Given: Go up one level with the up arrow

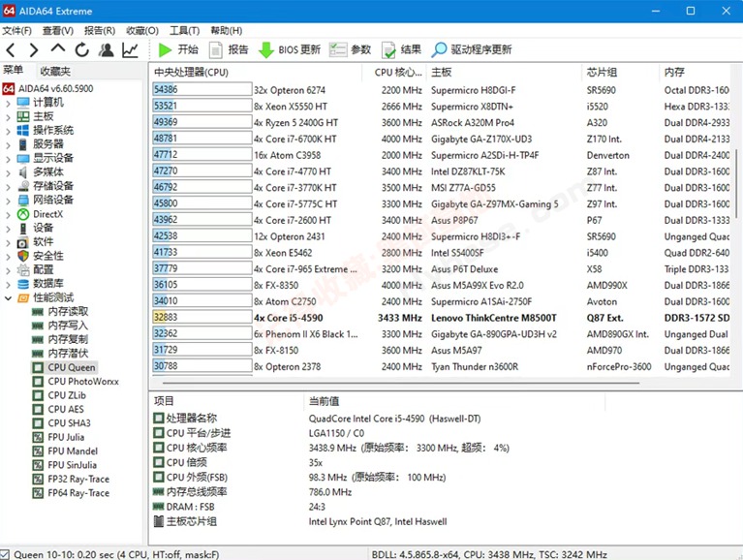Looking at the screenshot, I should tap(58, 49).
